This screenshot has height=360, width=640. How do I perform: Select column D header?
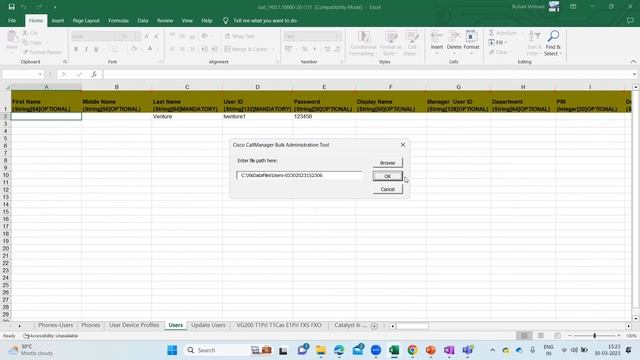pyautogui.click(x=257, y=87)
